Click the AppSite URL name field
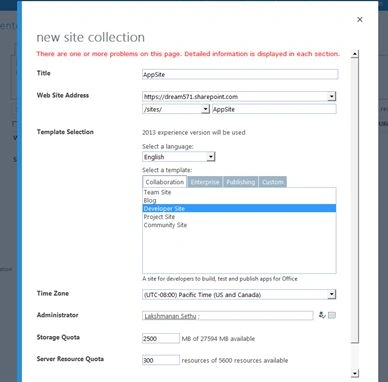 pos(274,109)
